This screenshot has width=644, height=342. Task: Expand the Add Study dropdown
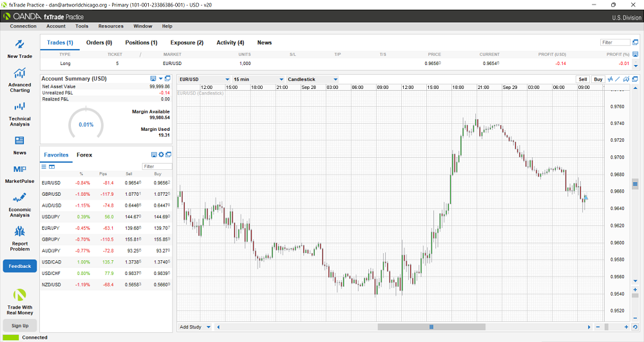coord(208,327)
